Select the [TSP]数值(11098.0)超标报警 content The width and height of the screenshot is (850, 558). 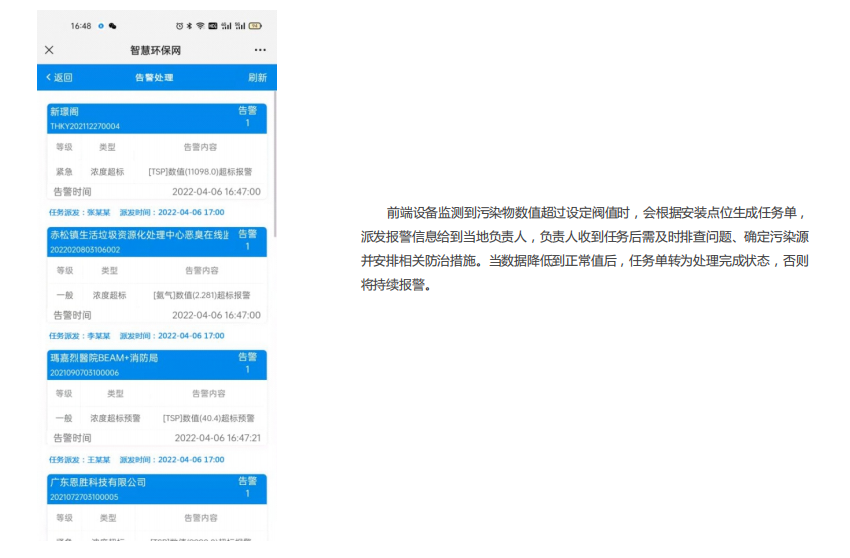pyautogui.click(x=200, y=172)
